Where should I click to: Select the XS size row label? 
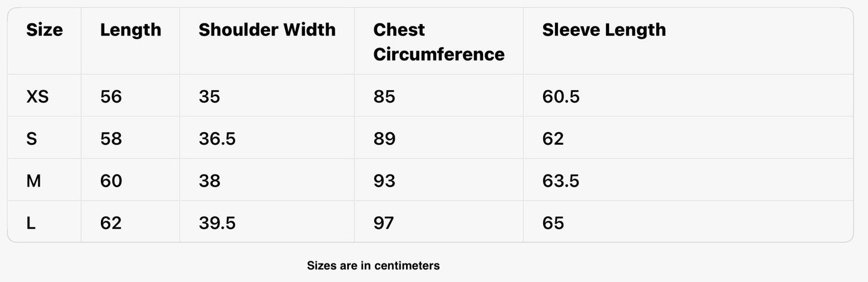(x=37, y=97)
